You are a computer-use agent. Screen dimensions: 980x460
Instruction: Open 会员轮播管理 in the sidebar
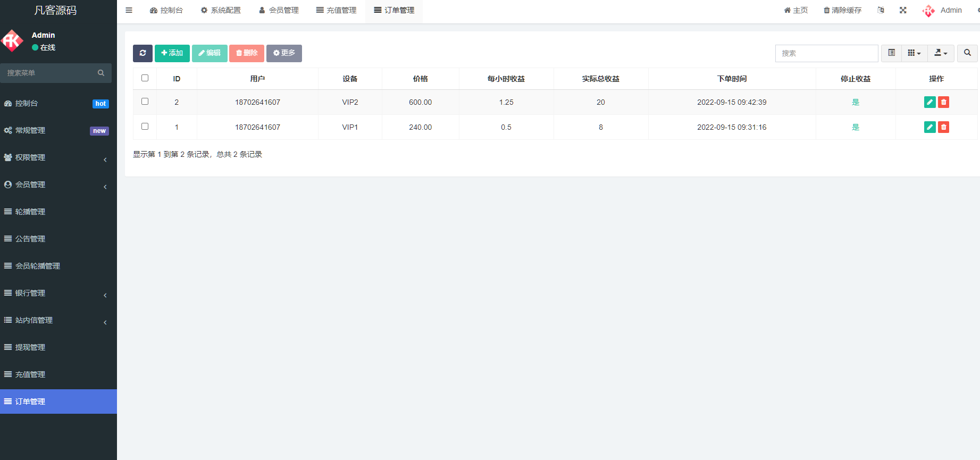tap(58, 266)
